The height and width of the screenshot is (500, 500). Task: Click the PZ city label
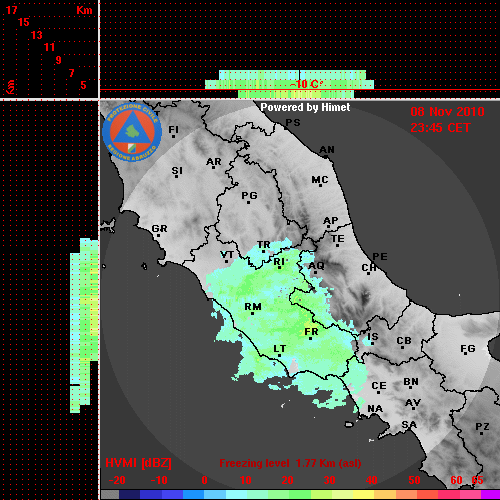coord(482,427)
